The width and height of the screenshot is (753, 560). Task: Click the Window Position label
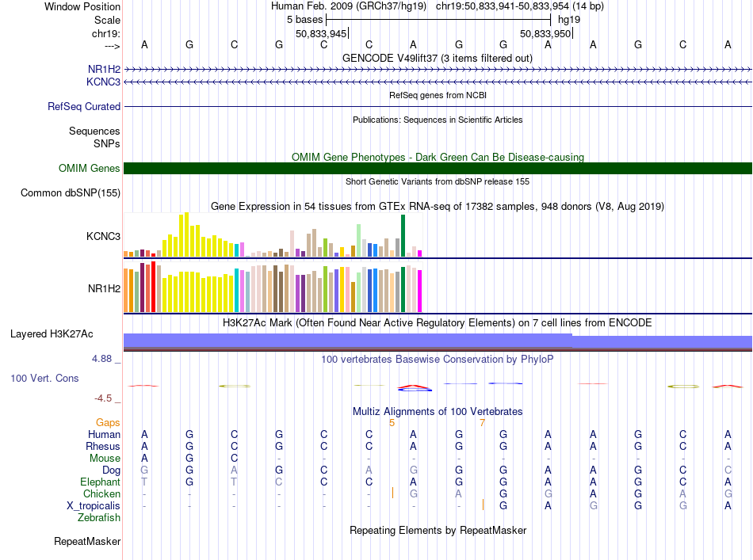[82, 6]
